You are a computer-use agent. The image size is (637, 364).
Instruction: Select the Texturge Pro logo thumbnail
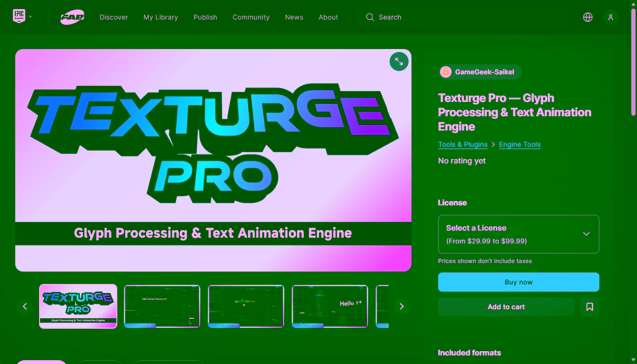point(78,306)
